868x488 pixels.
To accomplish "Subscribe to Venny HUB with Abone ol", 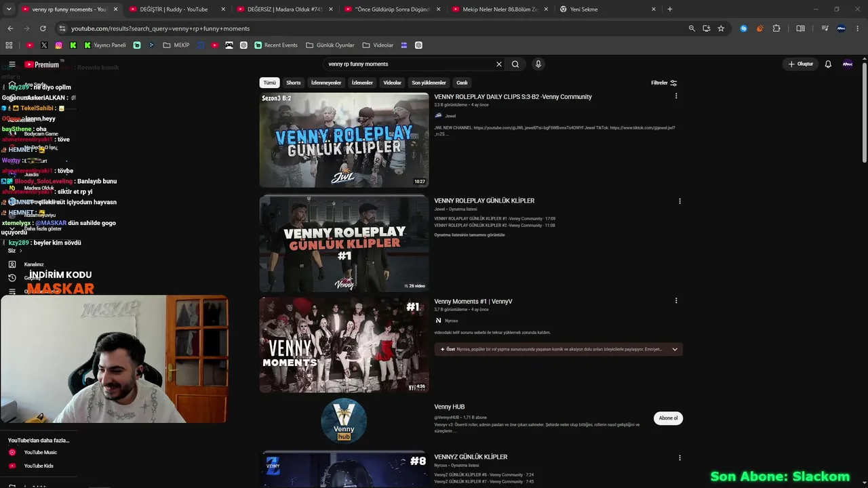I will [x=668, y=418].
